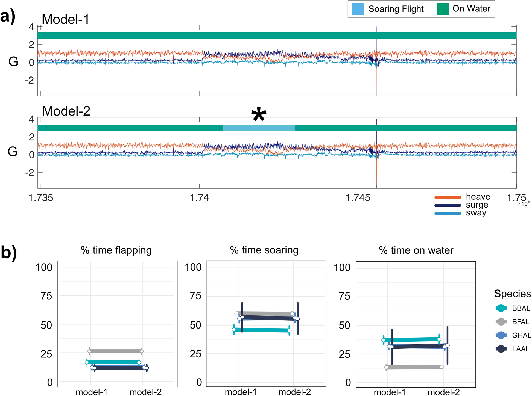
Task: Click the On Water legend color swatch
Action: click(x=443, y=9)
